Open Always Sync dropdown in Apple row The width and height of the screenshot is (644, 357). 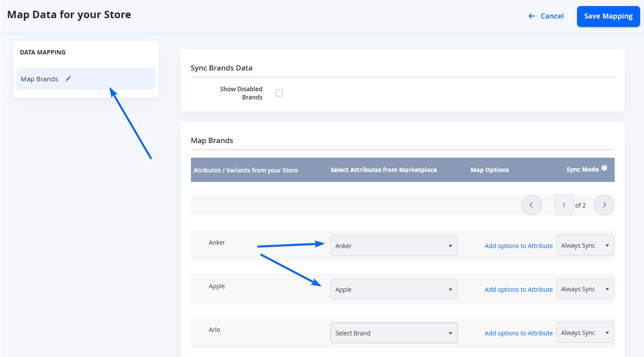(x=585, y=289)
